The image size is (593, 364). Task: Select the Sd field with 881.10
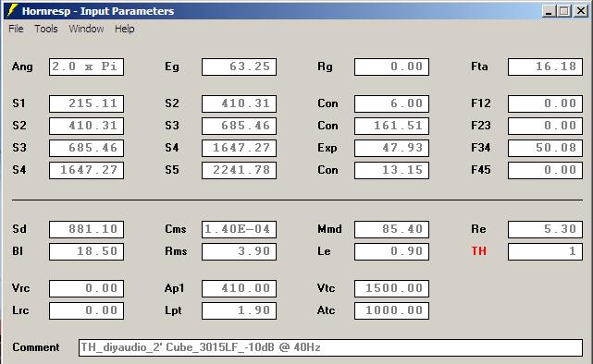(86, 229)
